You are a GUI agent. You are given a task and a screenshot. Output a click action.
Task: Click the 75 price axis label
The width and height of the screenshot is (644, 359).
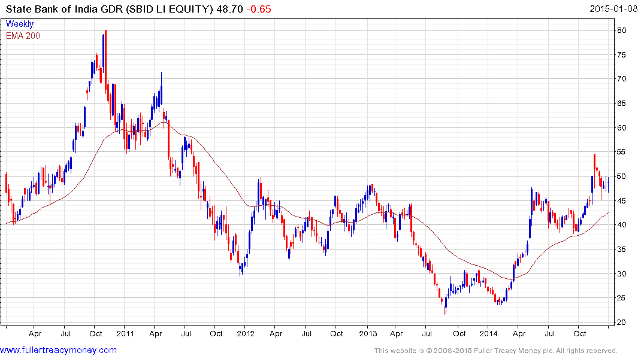point(621,55)
